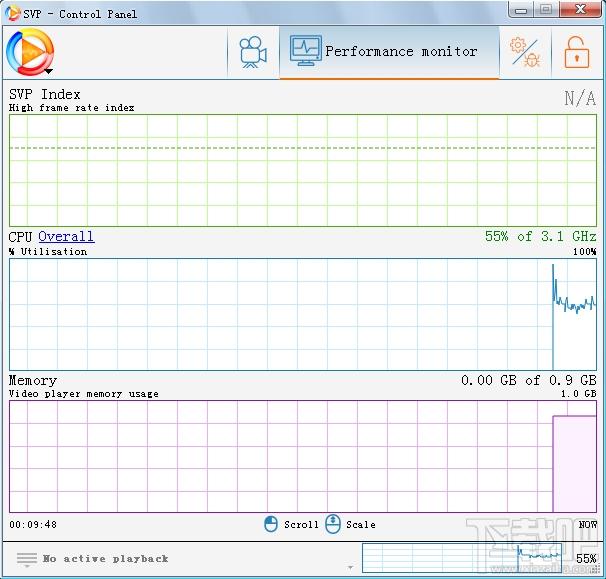Minimize the SVP Control Panel window
The width and height of the screenshot is (606, 579).
click(x=521, y=10)
